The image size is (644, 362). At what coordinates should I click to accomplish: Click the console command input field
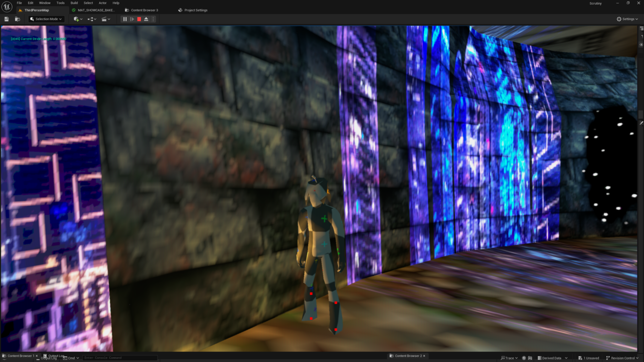[x=120, y=358]
